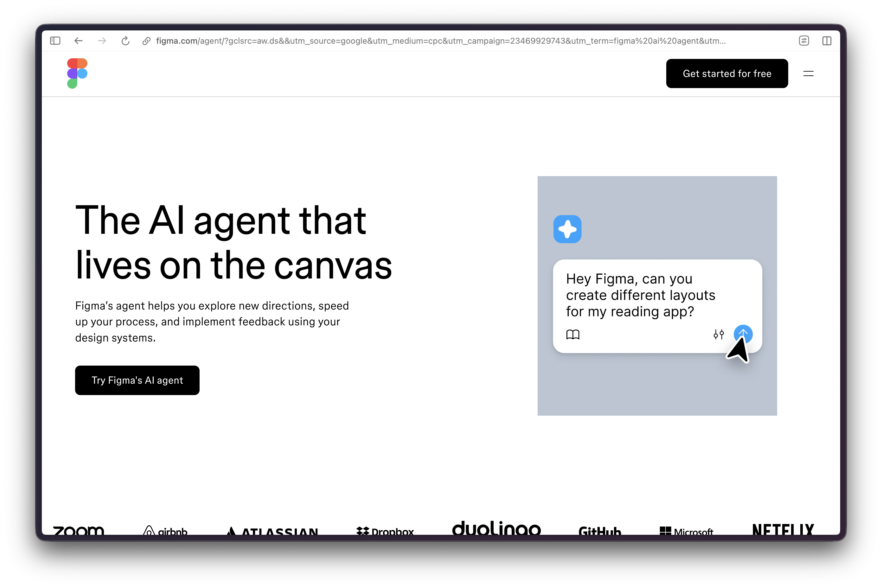This screenshot has width=882, height=588.
Task: Toggle the browser sidebar icon
Action: pos(55,41)
